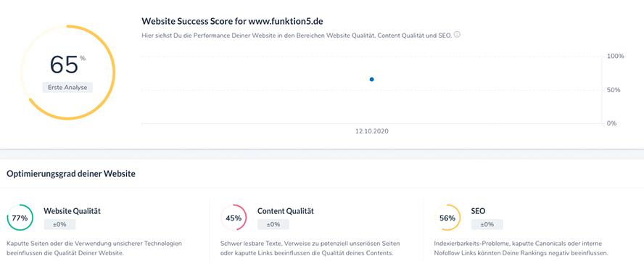The height and width of the screenshot is (272, 644).
Task: Click the 12.10.2020 date label
Action: pyautogui.click(x=372, y=132)
